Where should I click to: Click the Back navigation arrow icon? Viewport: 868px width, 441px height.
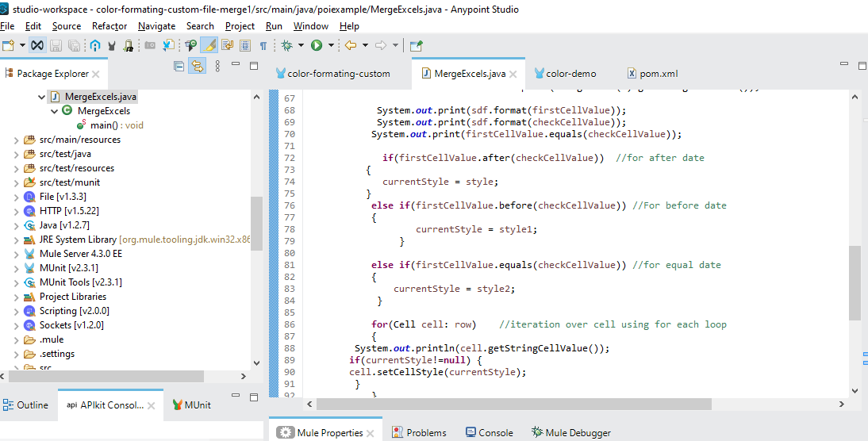tap(350, 45)
